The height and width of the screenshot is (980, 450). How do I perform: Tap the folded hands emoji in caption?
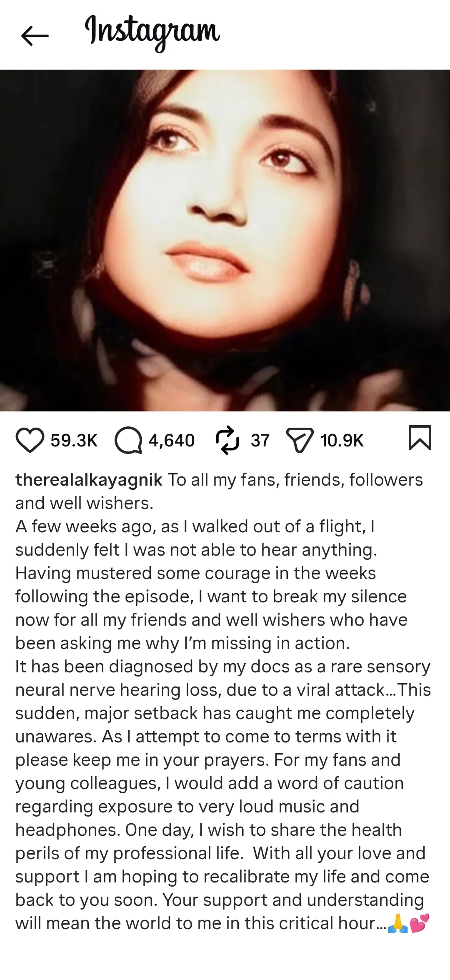click(x=398, y=923)
